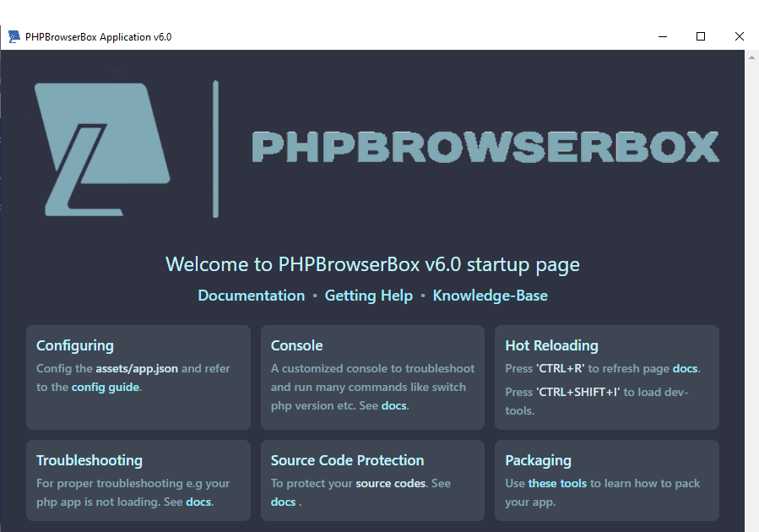Open the Documentation link
Image resolution: width=759 pixels, height=532 pixels.
click(x=252, y=296)
